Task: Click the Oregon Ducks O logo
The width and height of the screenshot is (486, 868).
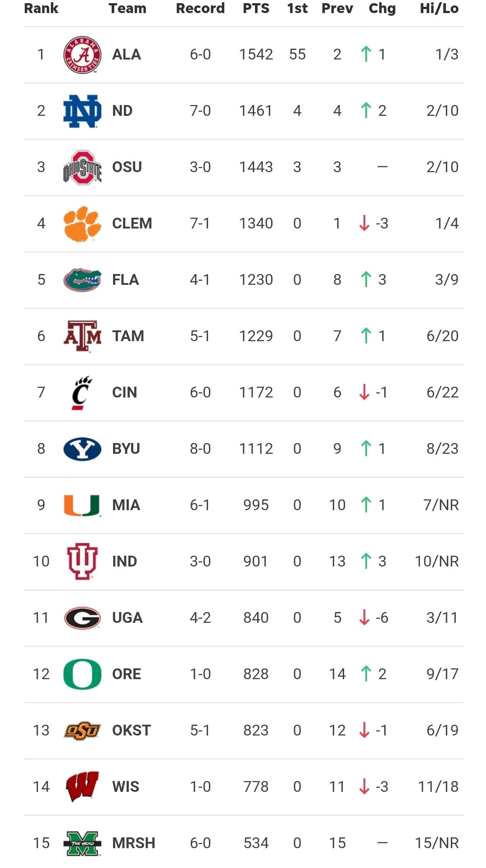Action: click(82, 674)
